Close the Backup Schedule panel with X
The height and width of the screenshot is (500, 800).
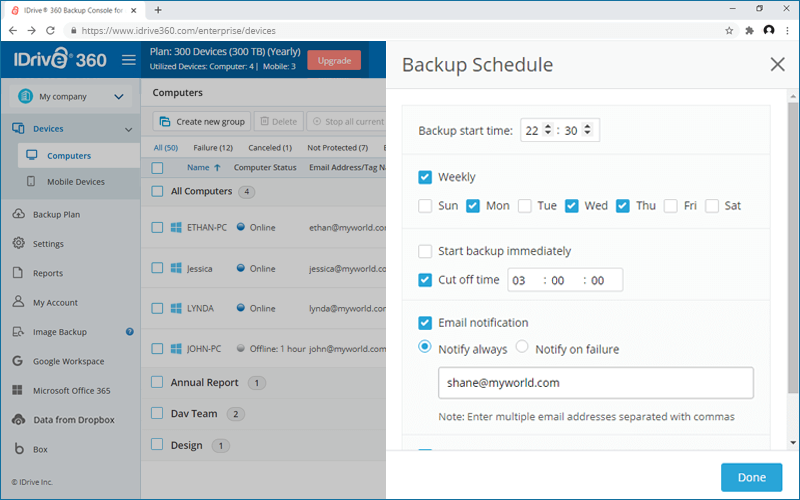[777, 64]
